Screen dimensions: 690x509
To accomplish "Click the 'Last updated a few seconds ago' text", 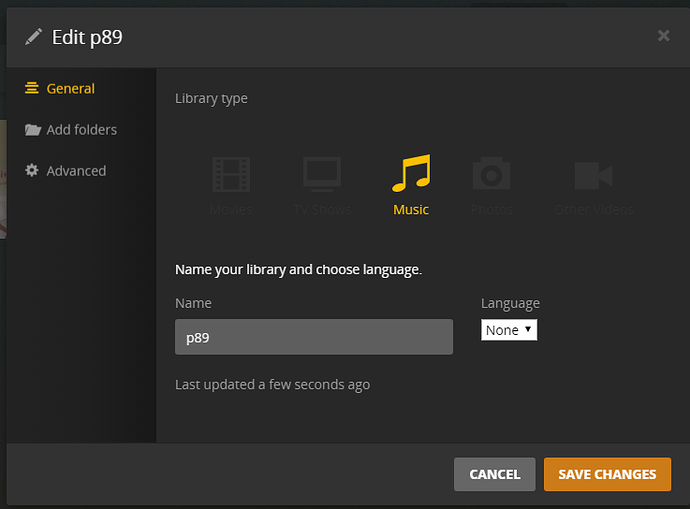I will point(272,385).
